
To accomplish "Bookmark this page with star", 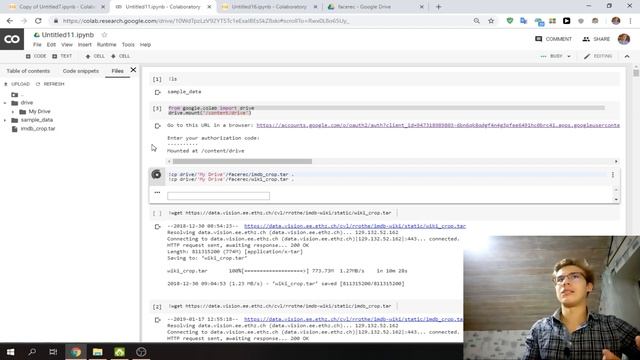I will pos(491,21).
